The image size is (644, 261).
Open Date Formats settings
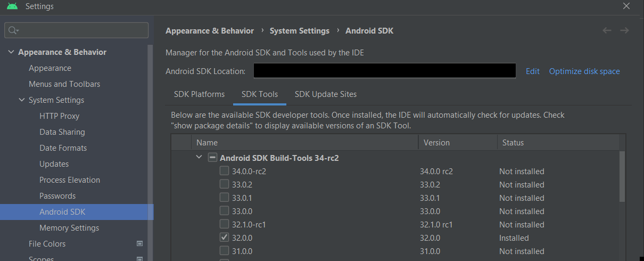click(63, 148)
